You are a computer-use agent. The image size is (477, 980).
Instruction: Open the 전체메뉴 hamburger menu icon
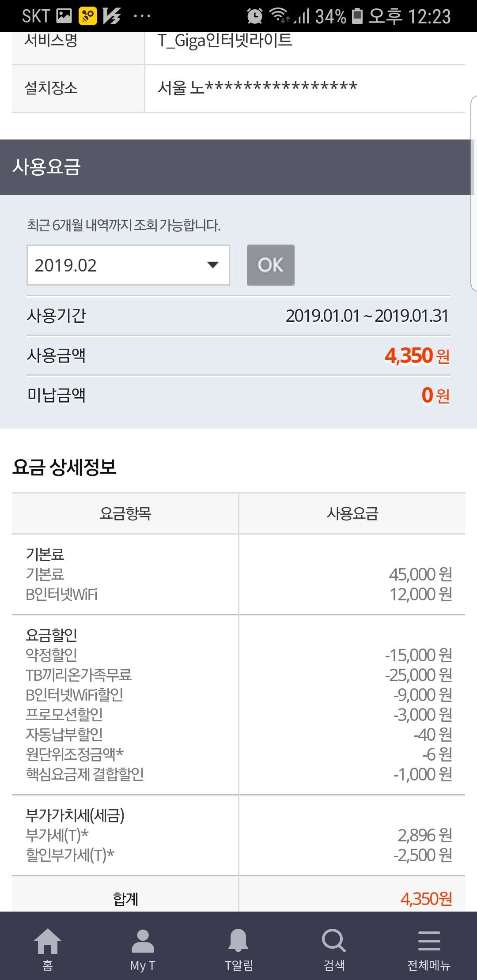tap(429, 946)
